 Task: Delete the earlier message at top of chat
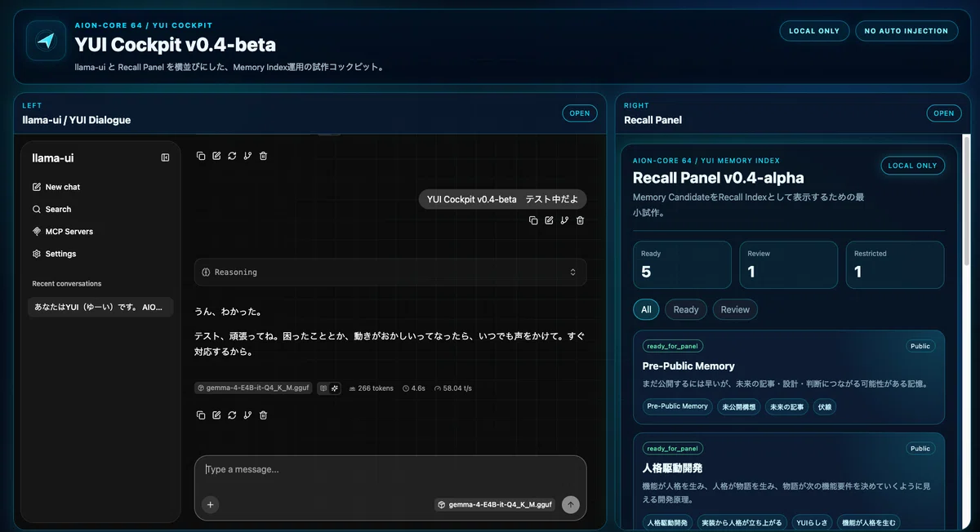click(x=263, y=156)
